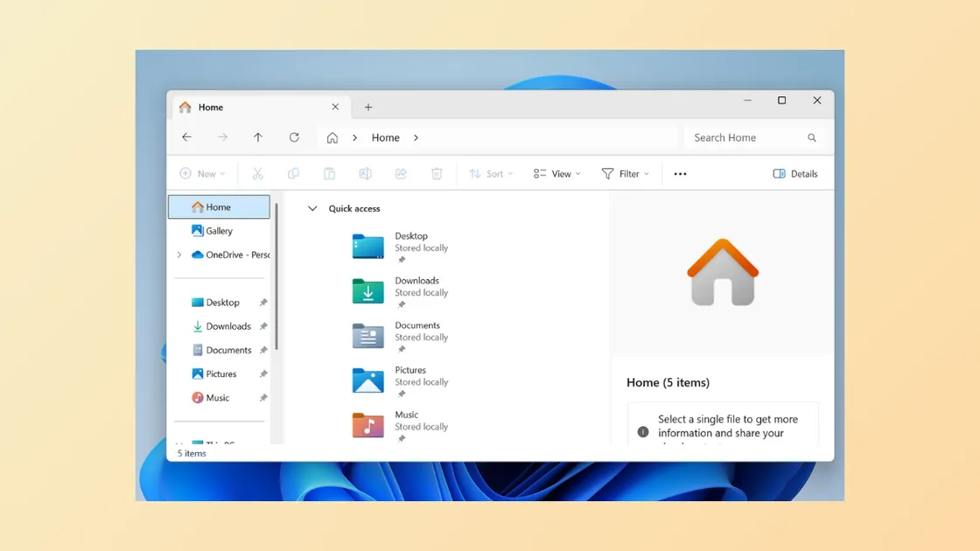This screenshot has height=551, width=980.
Task: Open the Filter dropdown
Action: 625,173
